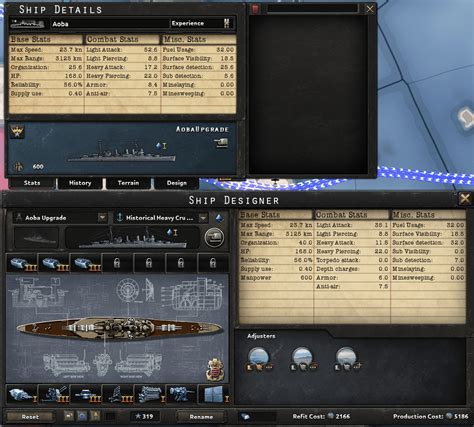
Task: Click the Sub Visibility row in designer stats
Action: tap(428, 251)
